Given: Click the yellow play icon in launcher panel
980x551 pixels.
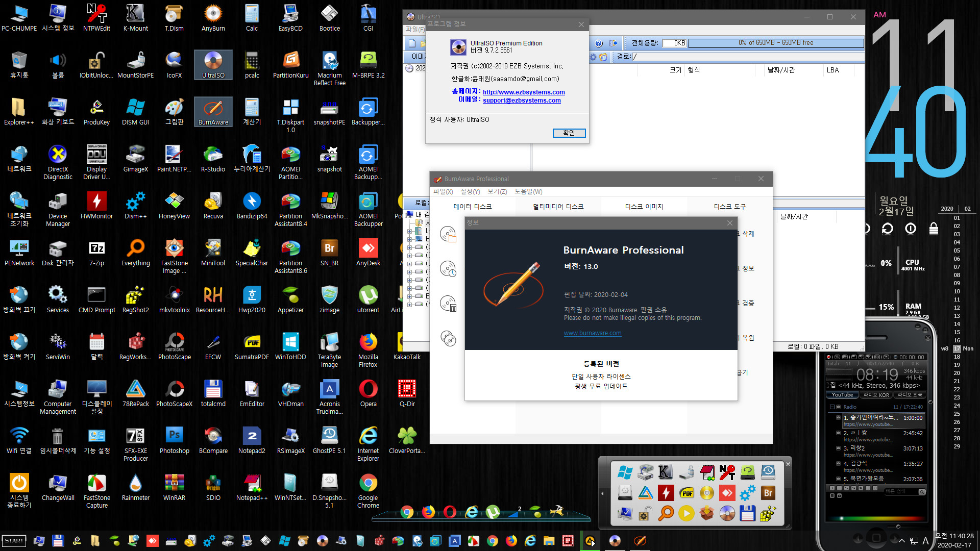Looking at the screenshot, I should 686,513.
